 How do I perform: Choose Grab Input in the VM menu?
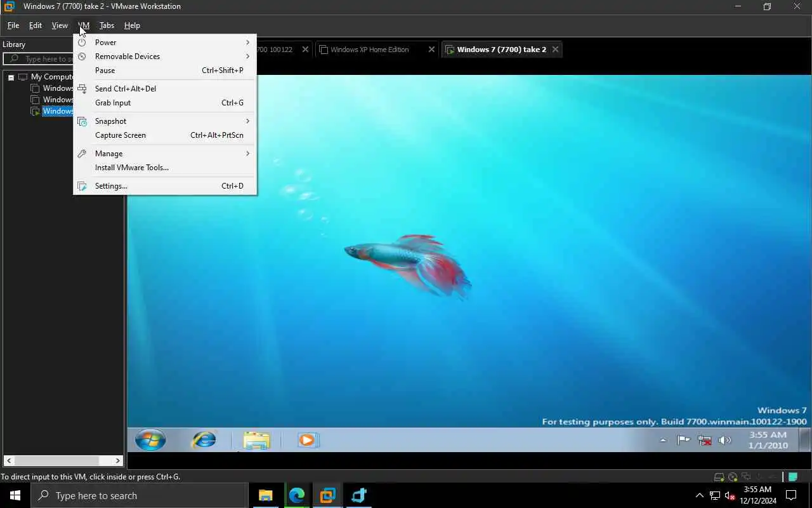(165, 103)
